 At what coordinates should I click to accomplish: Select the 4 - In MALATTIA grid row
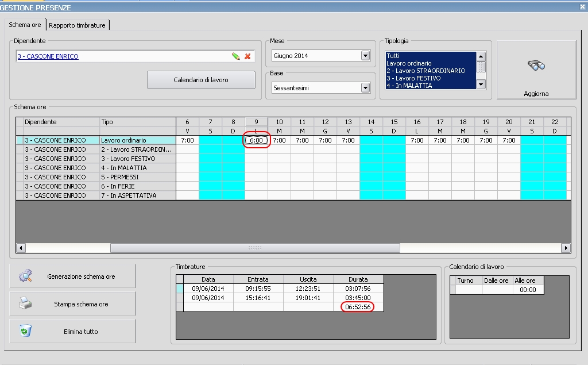pos(123,168)
